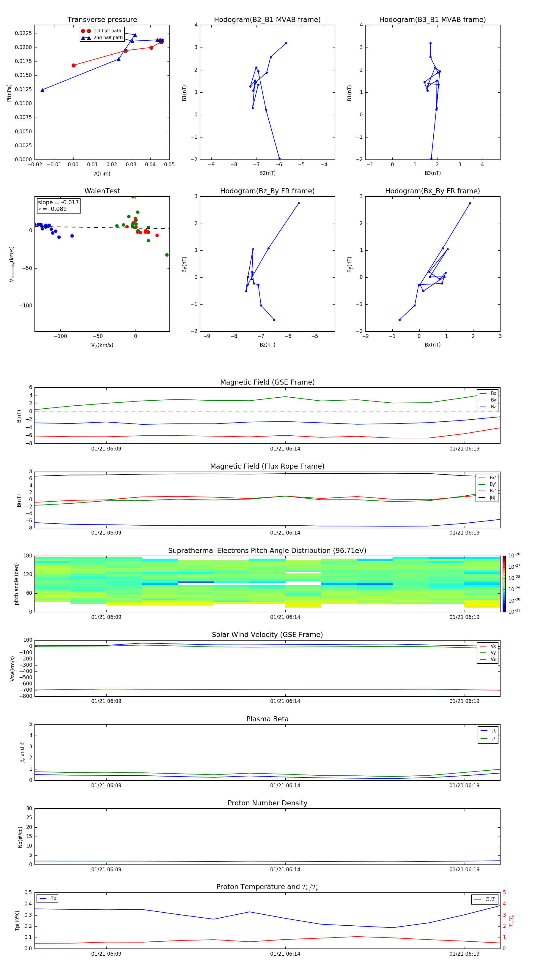Viewport: 535px width, 980px height.
Task: Click the "Bx(nT)" x-axis label
Action: (x=432, y=345)
